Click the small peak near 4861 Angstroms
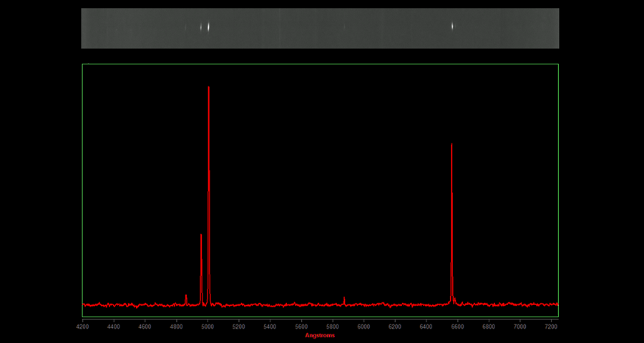 (186, 296)
